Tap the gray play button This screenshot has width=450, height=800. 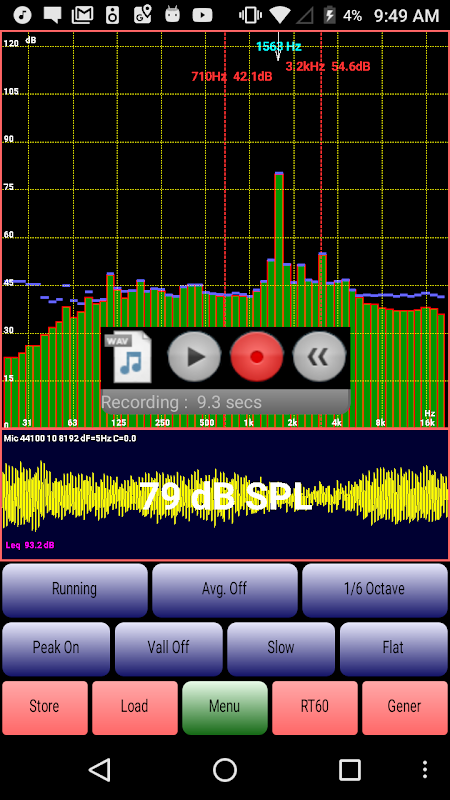(194, 357)
